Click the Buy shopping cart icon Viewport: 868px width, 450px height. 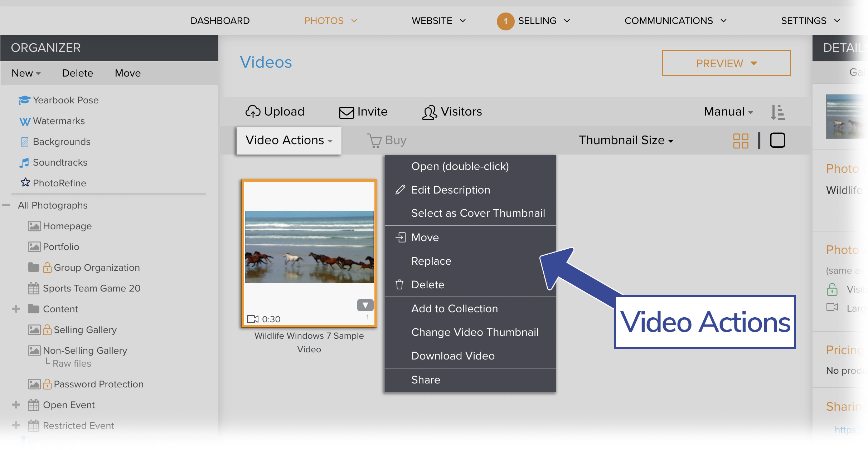tap(374, 141)
